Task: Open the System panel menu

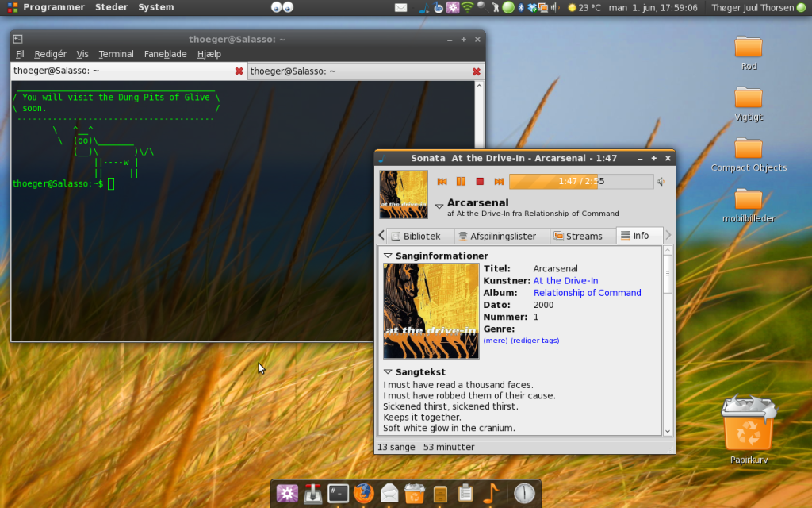Action: coord(156,7)
